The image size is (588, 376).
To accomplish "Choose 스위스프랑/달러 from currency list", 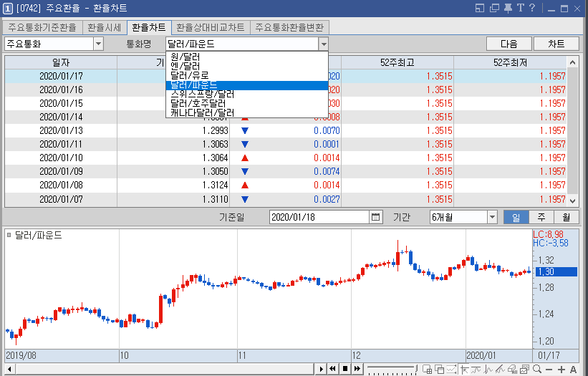I will pyautogui.click(x=247, y=95).
